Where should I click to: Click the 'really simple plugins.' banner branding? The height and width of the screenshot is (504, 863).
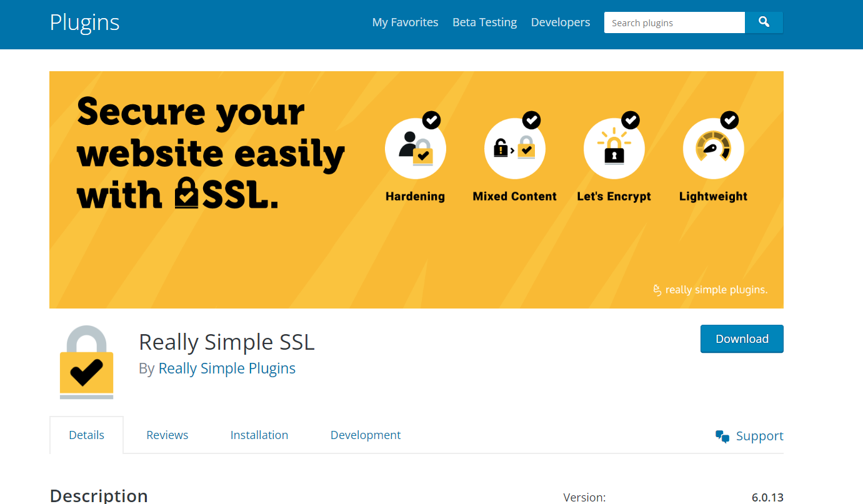[x=710, y=290]
